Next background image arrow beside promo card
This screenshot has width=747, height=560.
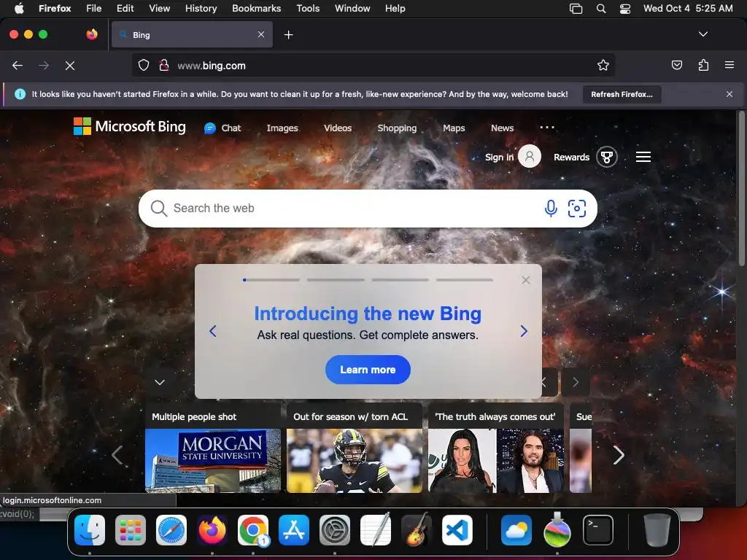pos(576,382)
